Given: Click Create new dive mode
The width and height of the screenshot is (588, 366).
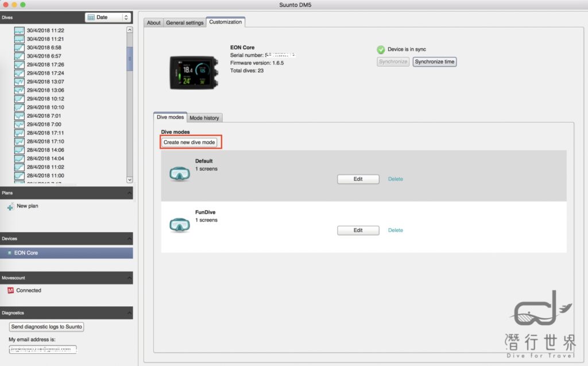Looking at the screenshot, I should 189,142.
